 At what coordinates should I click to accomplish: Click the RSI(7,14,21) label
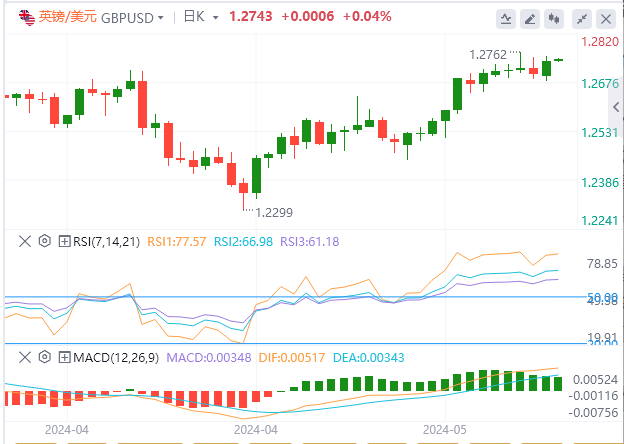[106, 241]
